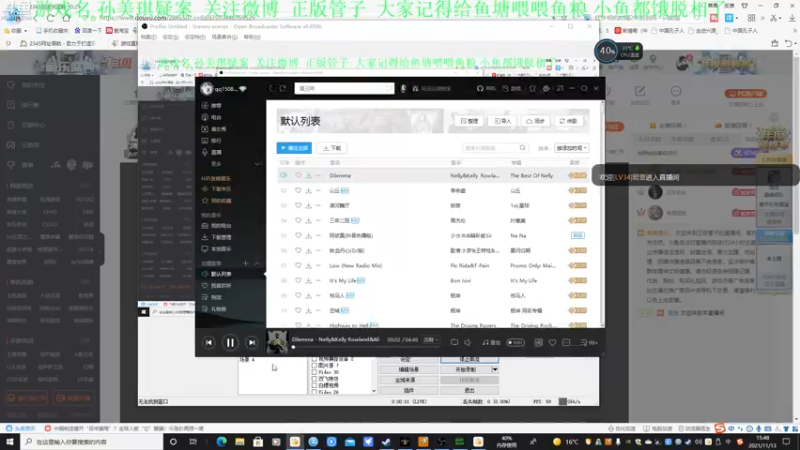Viewport: 800px width, 450px height.
Task: Click the 下载 download button above song list
Action: pos(332,148)
